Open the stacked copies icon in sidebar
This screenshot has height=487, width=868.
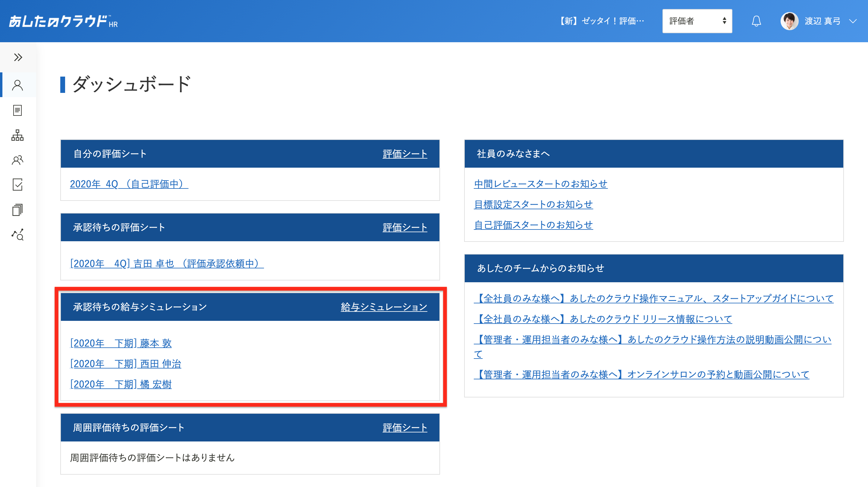(17, 210)
